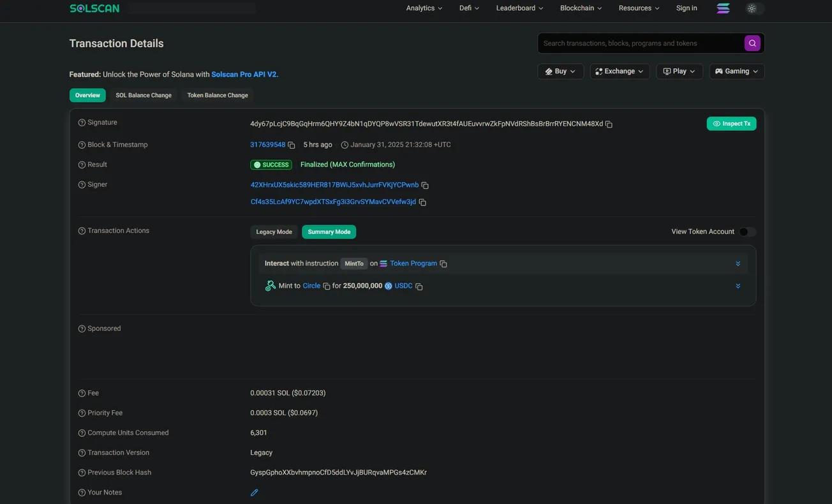
Task: Edit your notes with the pencil icon
Action: click(x=254, y=493)
